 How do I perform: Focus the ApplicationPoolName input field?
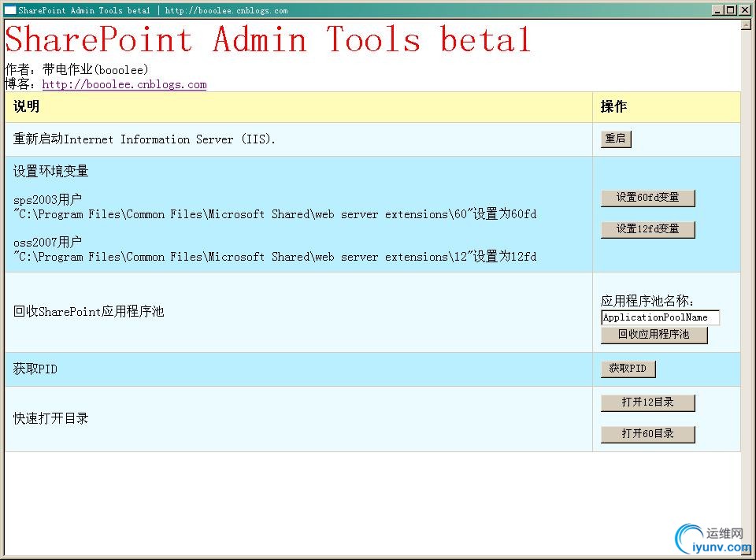[660, 317]
